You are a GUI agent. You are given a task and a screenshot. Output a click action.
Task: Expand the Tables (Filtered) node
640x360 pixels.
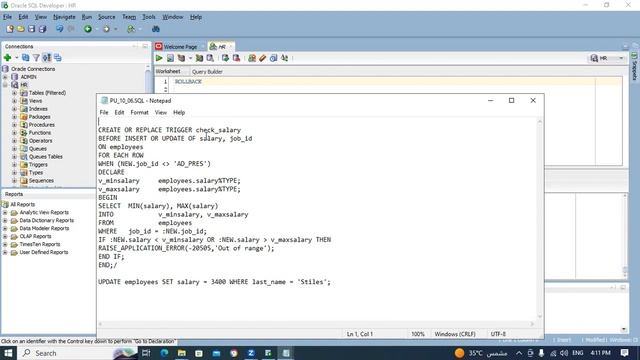click(14, 93)
